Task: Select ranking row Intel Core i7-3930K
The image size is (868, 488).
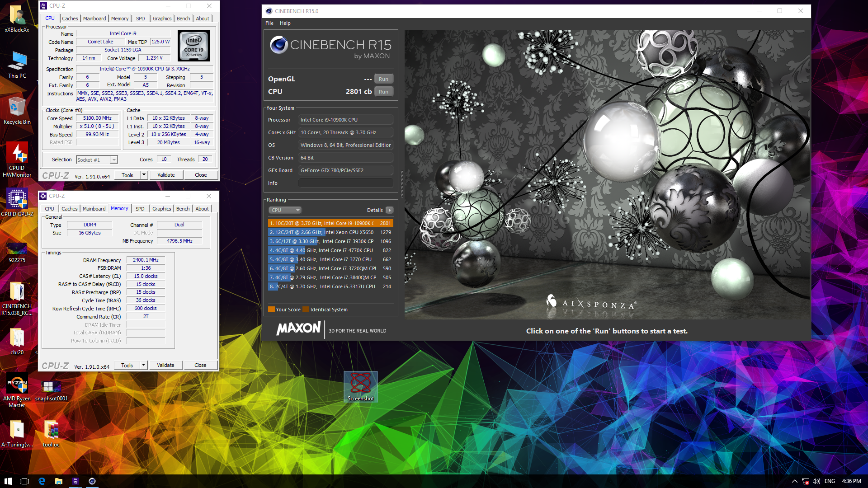Action: pos(330,241)
